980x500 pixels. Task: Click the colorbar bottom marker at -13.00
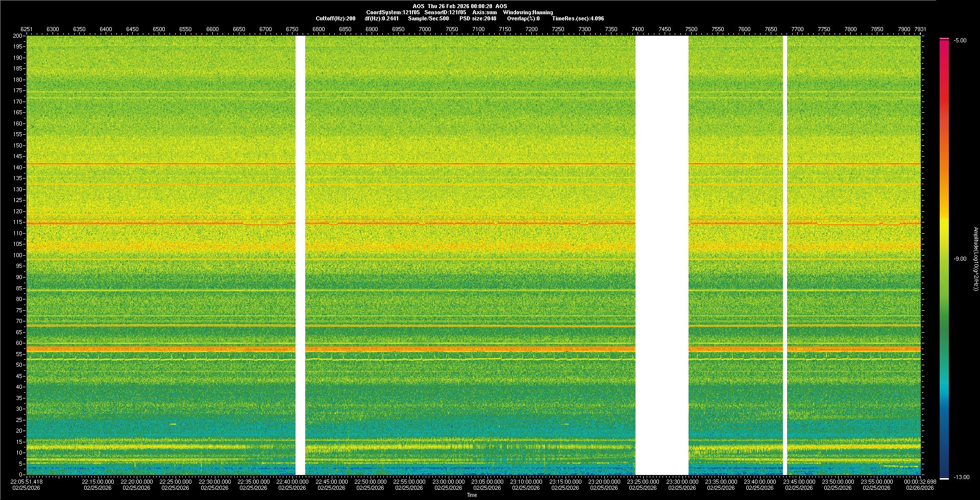pyautogui.click(x=944, y=479)
